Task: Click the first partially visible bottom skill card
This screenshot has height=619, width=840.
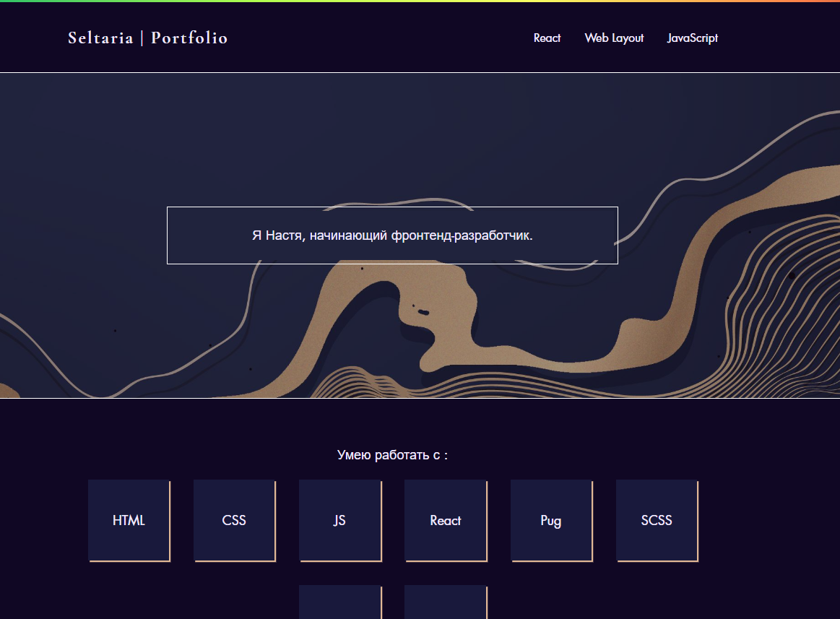Action: (x=339, y=603)
